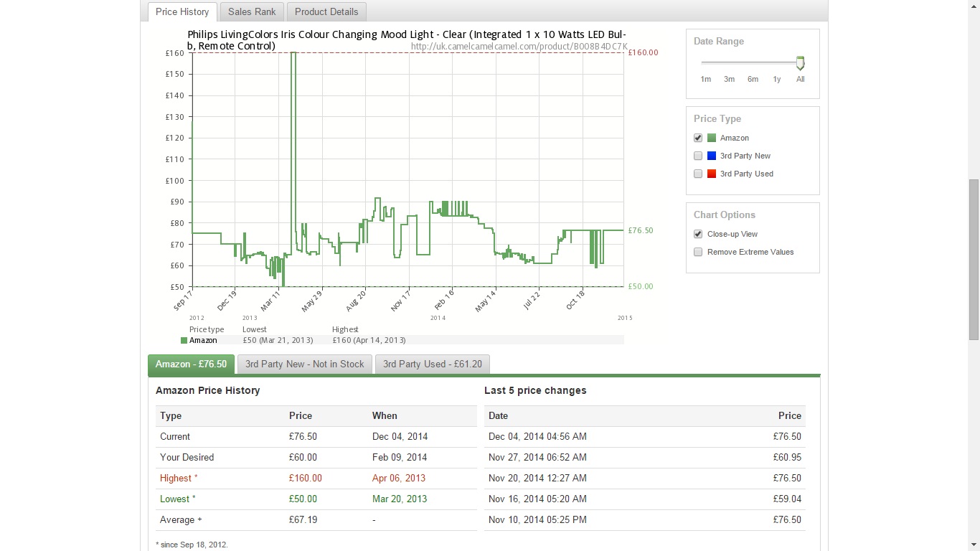The height and width of the screenshot is (551, 980).
Task: Click the £60.00 desired price value
Action: click(303, 457)
